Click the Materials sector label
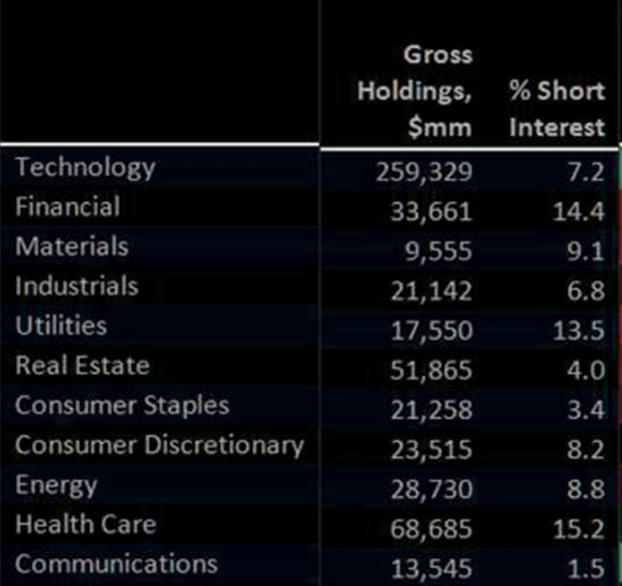Viewport: 622px width, 586px height. click(71, 246)
